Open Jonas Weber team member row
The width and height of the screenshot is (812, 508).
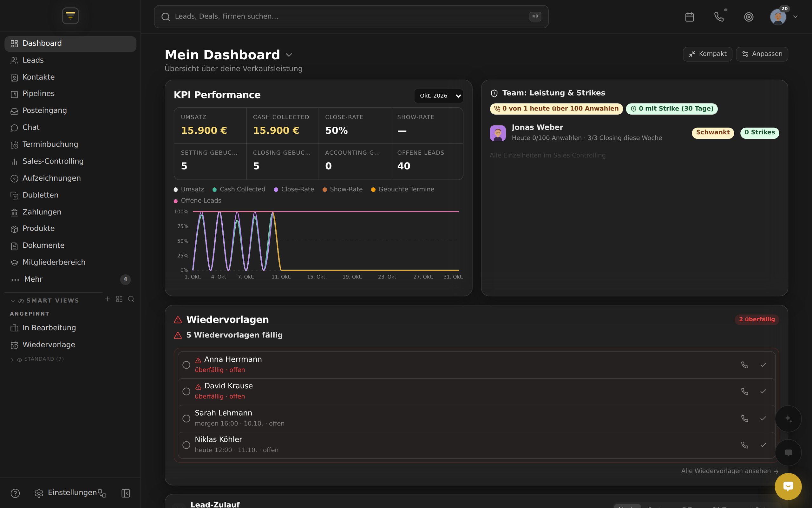634,133
